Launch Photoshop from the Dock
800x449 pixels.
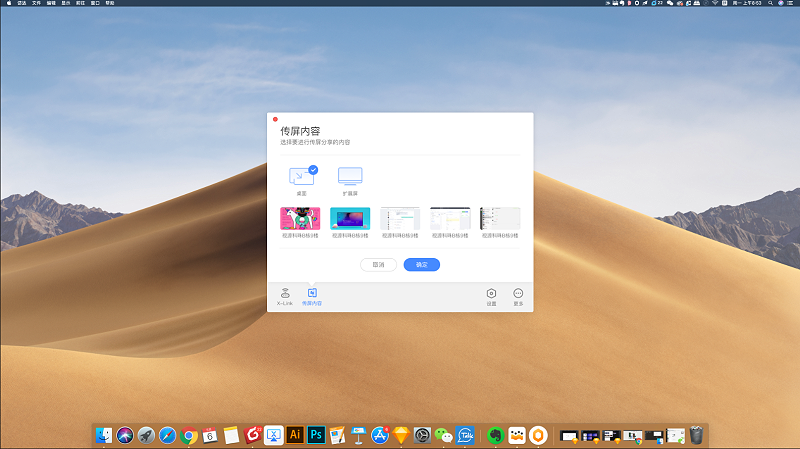(x=316, y=435)
